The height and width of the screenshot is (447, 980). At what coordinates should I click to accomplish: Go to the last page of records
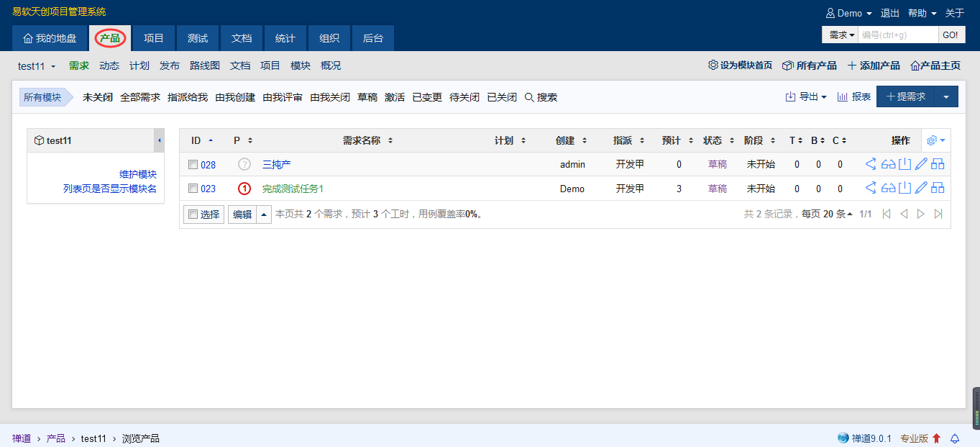click(x=938, y=214)
